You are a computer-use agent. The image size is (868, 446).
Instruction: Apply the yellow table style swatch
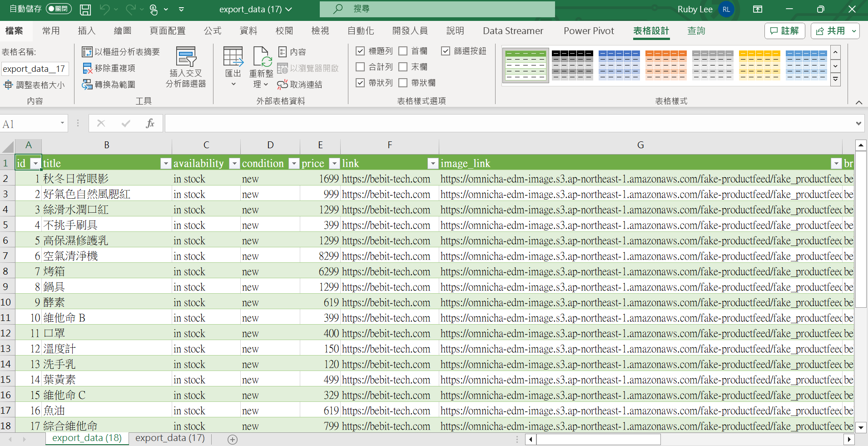click(759, 65)
